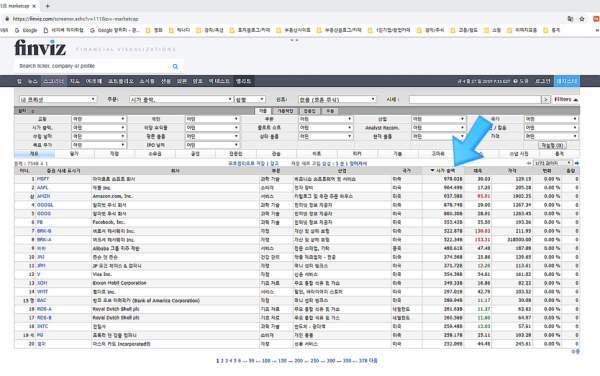Select the Screener item in the navigation bar
The height and width of the screenshot is (376, 600).
tap(53, 81)
